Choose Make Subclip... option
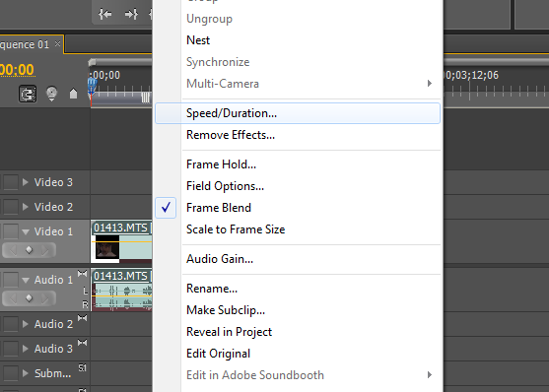549x392 pixels. pyautogui.click(x=298, y=310)
